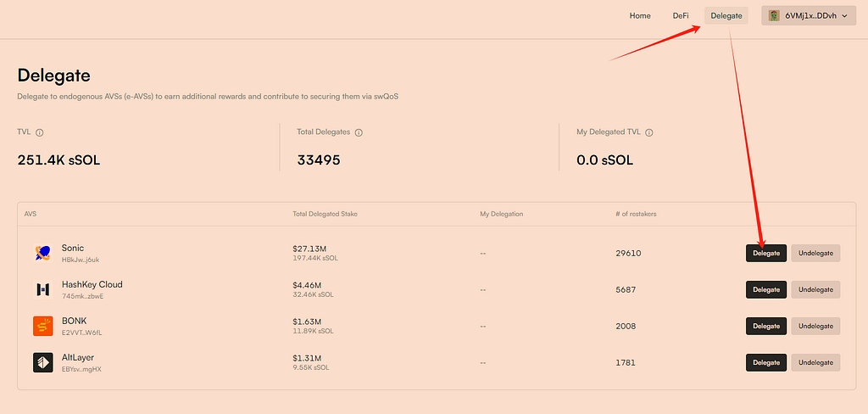868x414 pixels.
Task: Click the 29610 restakers count
Action: pyautogui.click(x=628, y=254)
